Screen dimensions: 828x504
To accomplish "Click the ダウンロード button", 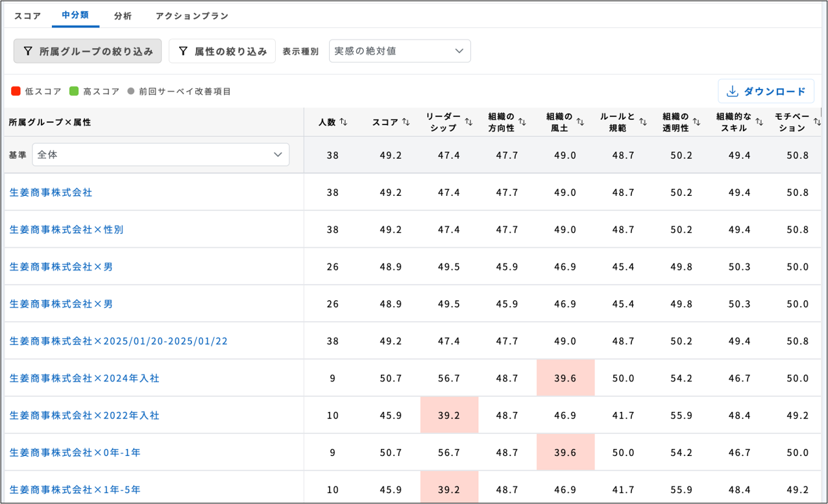I will [x=766, y=91].
